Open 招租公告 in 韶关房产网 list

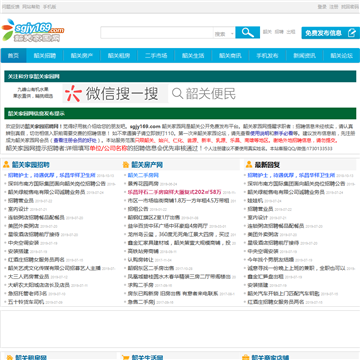[138, 209]
